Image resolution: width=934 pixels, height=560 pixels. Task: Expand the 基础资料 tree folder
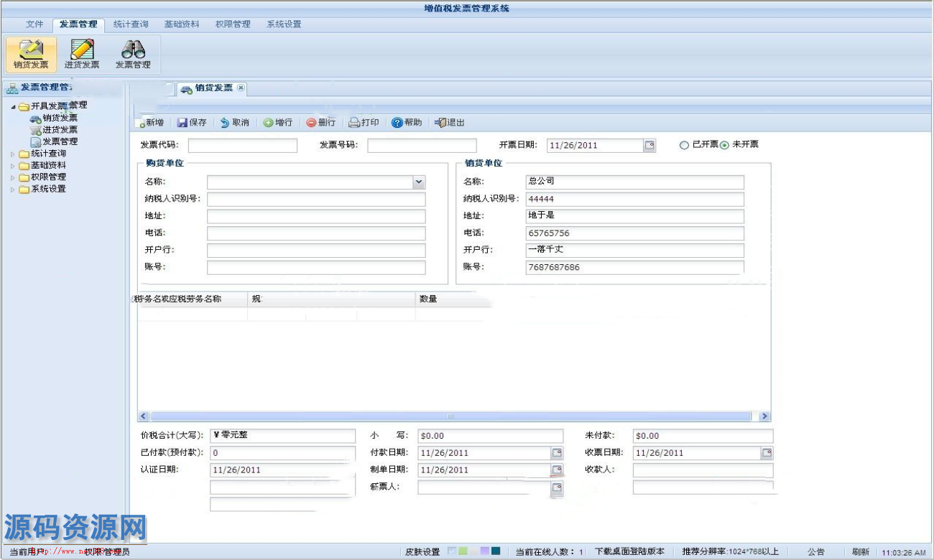click(x=13, y=165)
